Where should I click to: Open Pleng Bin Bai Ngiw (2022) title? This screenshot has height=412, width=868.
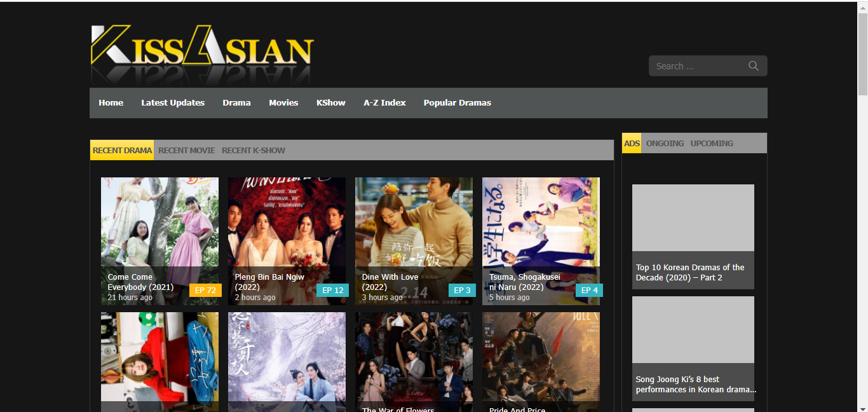(269, 282)
